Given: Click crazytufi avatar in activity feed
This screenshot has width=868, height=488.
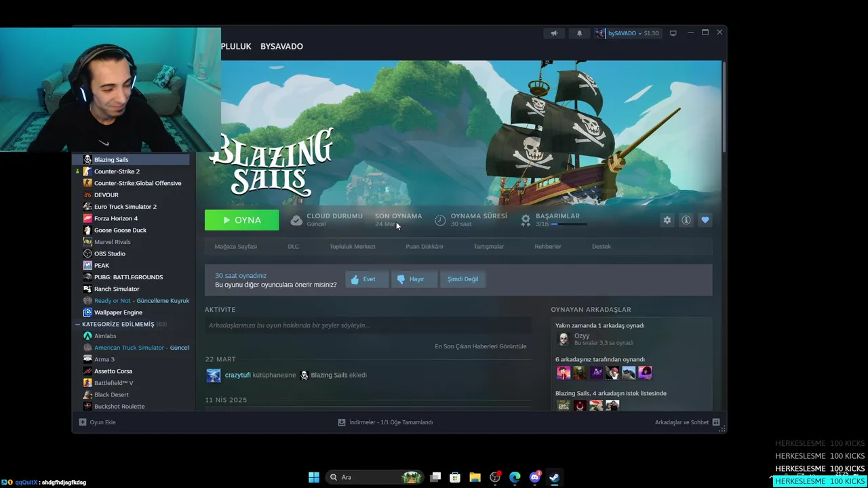Looking at the screenshot, I should (x=214, y=375).
